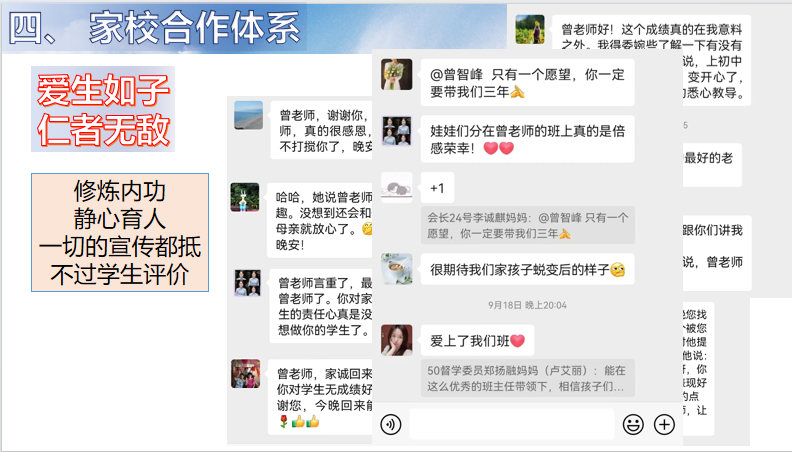
Task: Open quoted reply from 会长24号李诚麒妈妈
Action: (x=528, y=226)
